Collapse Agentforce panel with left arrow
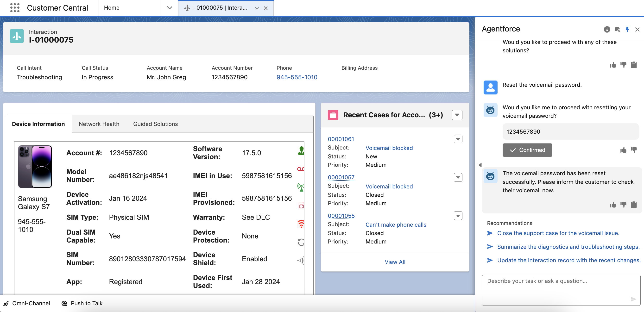Viewport: 644px width, 312px height. pyautogui.click(x=480, y=165)
